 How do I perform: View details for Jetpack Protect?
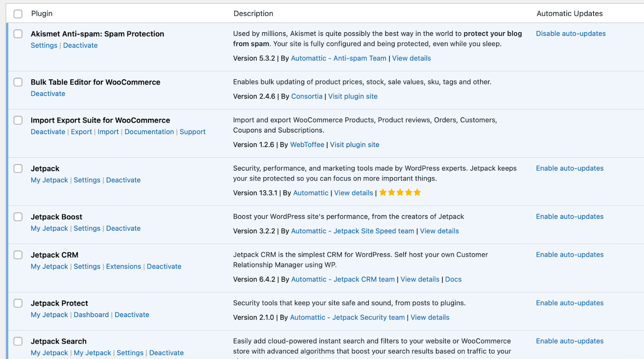430,318
